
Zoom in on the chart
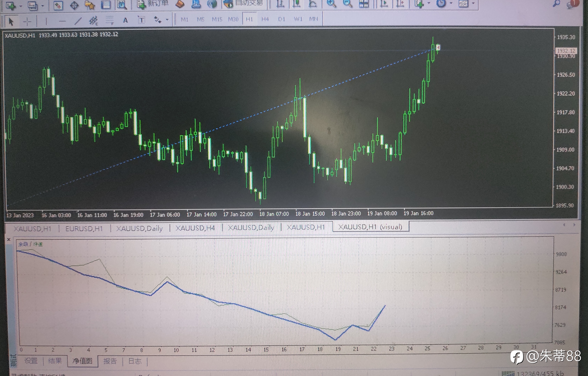point(331,4)
